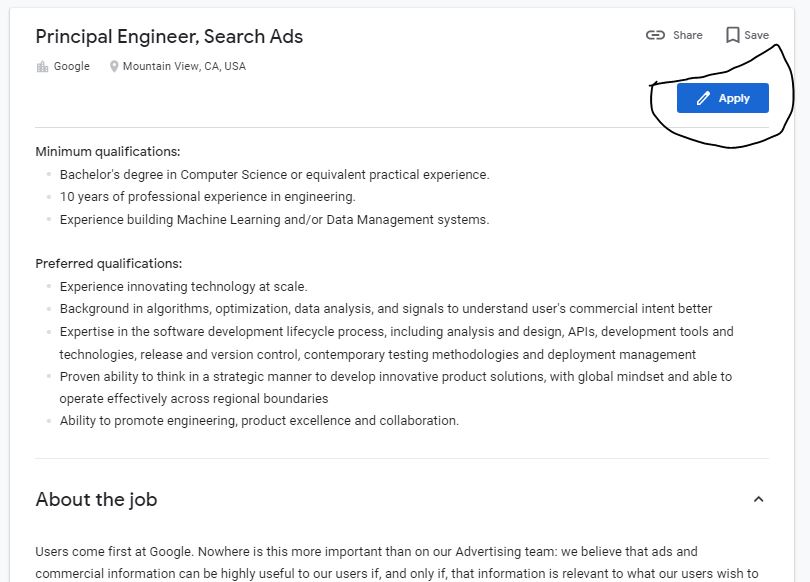Click the Machine Learning experience bullet
Viewport: 810px width, 582px height.
tap(274, 220)
